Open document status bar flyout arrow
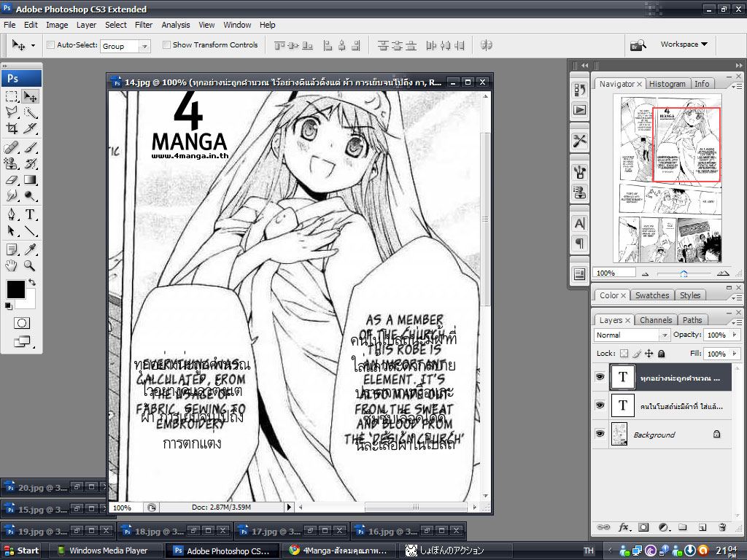The height and width of the screenshot is (560, 747). [289, 507]
